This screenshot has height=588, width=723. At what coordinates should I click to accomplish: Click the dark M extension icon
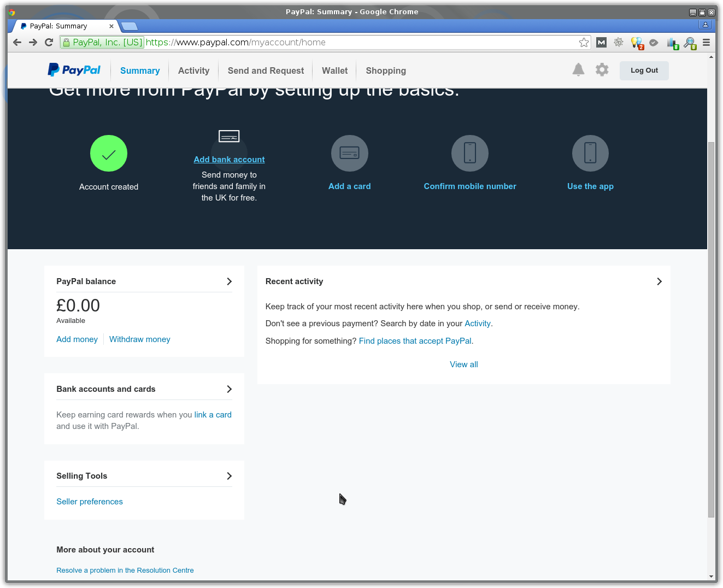click(x=601, y=42)
